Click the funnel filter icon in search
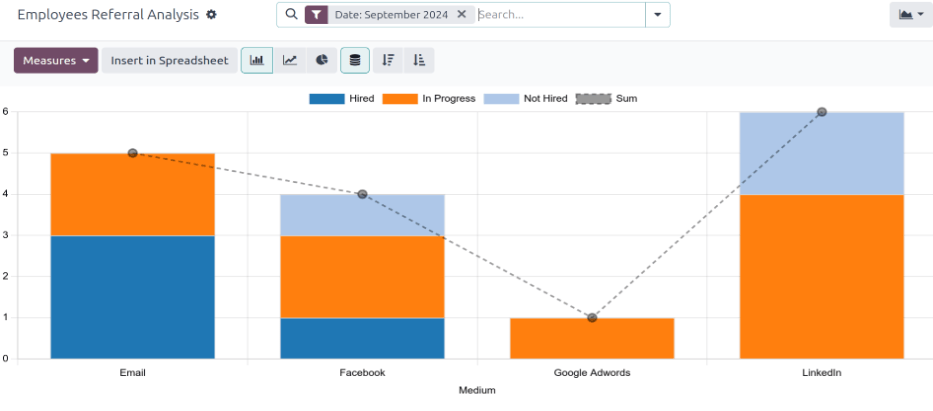The height and width of the screenshot is (411, 933). [x=316, y=15]
